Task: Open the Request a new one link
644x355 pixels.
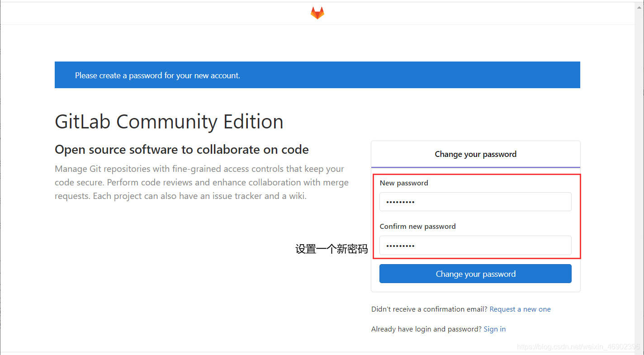Action: point(520,309)
